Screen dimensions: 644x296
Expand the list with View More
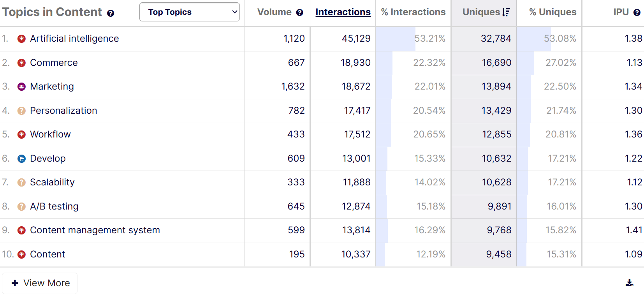[40, 283]
